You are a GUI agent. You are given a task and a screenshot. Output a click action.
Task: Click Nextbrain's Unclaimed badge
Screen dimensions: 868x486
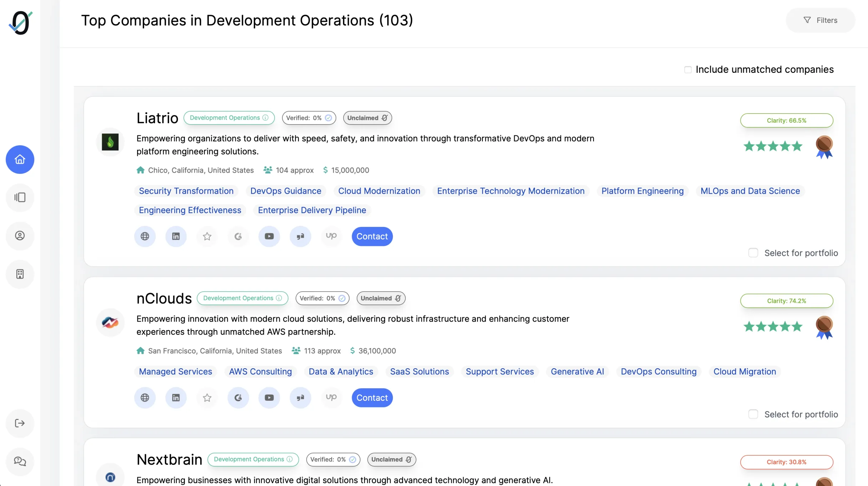392,459
